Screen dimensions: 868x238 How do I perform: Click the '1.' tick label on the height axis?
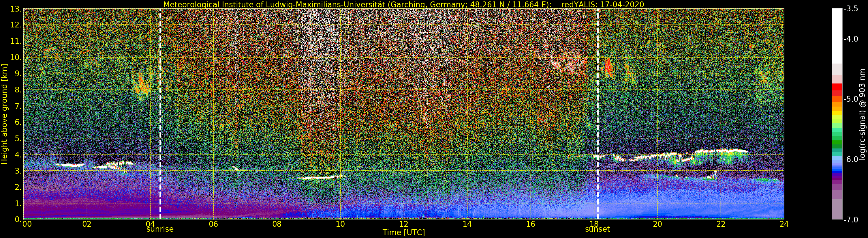(x=18, y=203)
